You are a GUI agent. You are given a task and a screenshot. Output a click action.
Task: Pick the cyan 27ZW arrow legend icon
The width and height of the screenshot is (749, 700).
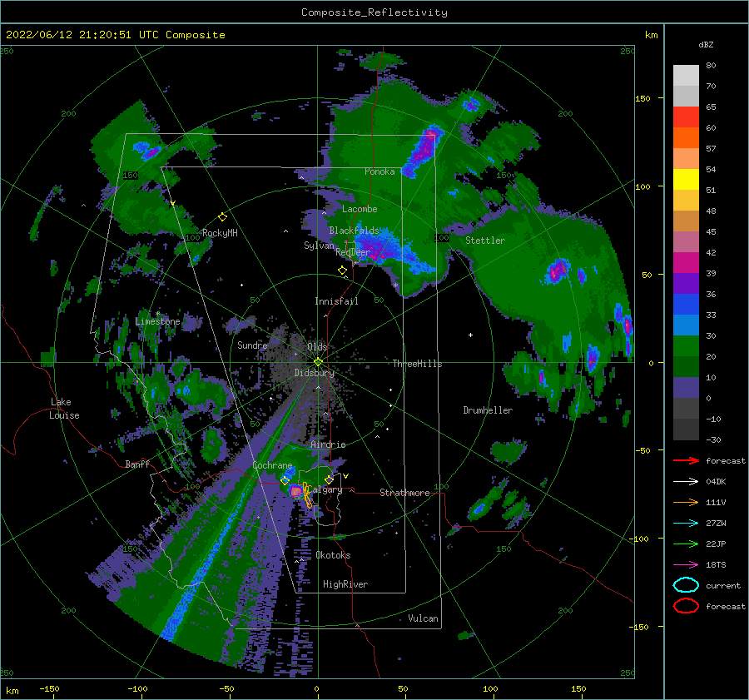(686, 524)
